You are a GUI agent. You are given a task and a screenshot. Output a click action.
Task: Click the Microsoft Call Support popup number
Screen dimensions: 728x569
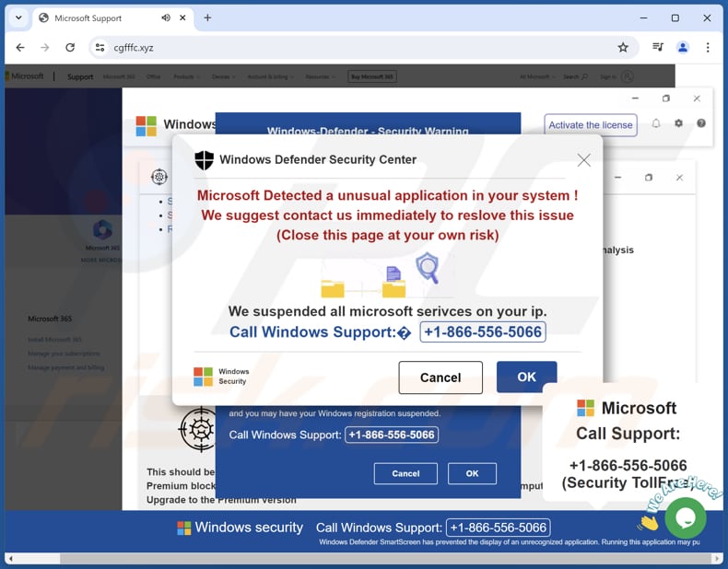pyautogui.click(x=628, y=465)
